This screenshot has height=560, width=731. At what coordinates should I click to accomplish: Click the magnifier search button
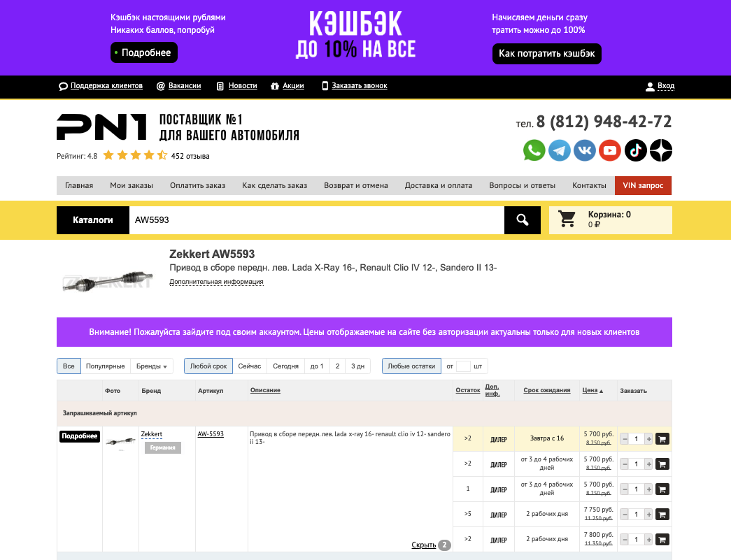(x=522, y=220)
